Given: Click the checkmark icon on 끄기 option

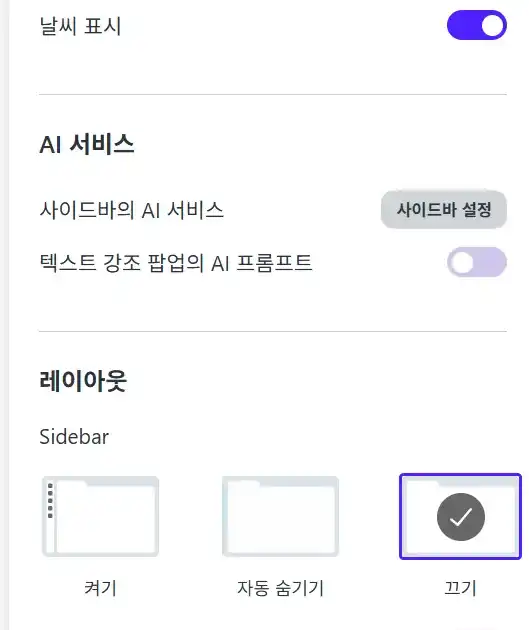Looking at the screenshot, I should tap(461, 517).
